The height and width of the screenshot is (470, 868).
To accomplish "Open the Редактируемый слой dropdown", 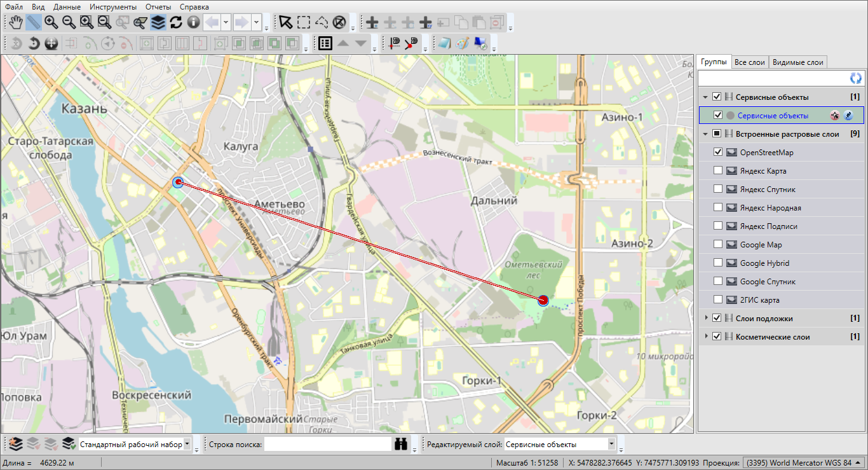I will [x=611, y=444].
